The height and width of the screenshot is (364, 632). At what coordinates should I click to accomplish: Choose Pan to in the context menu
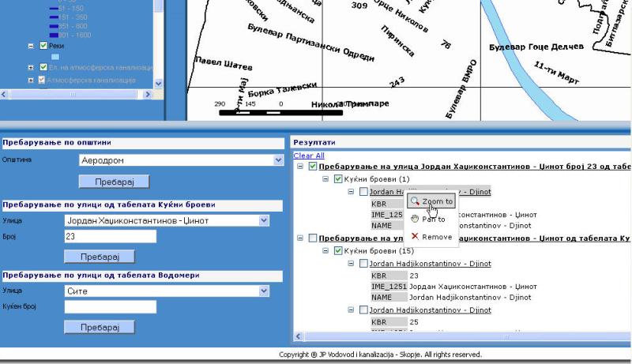(431, 219)
